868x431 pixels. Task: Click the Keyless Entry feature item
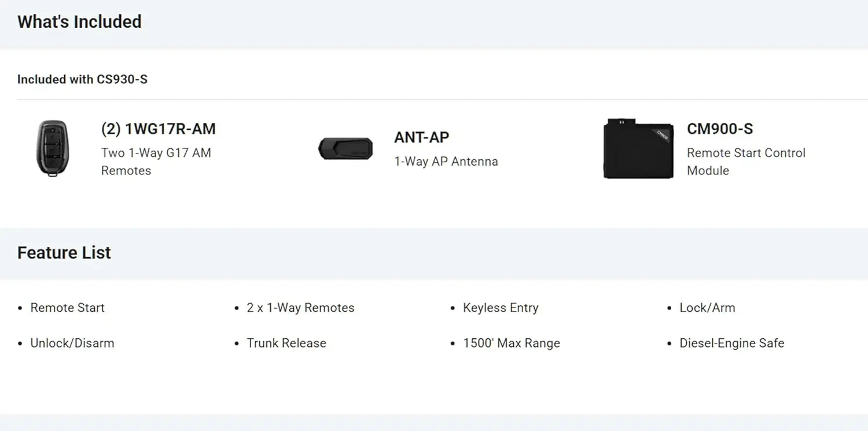click(x=501, y=308)
